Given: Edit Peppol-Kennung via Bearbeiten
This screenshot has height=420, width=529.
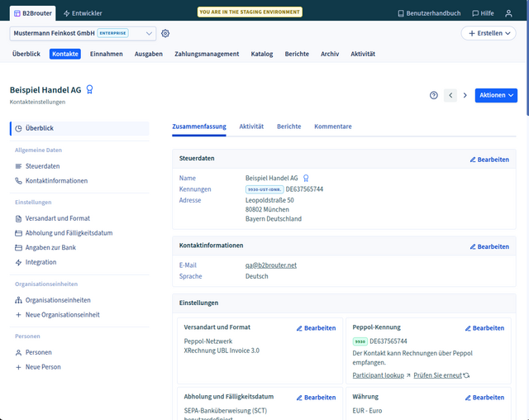Looking at the screenshot, I should pyautogui.click(x=484, y=328).
